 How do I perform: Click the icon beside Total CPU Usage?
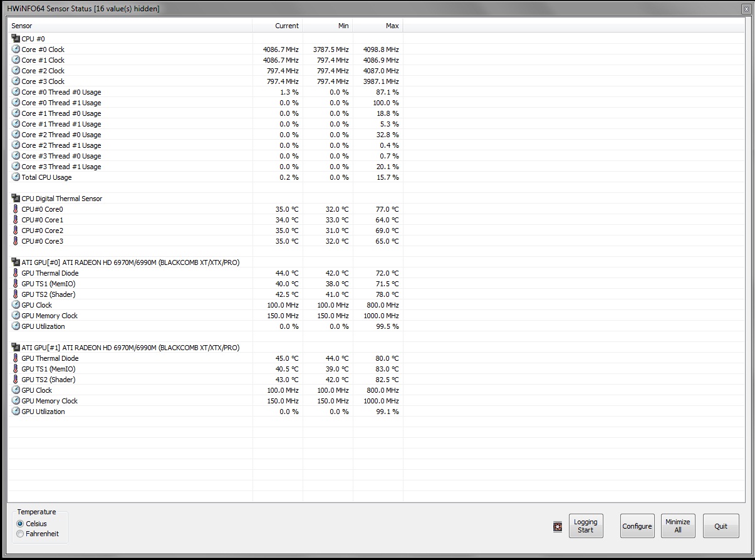pos(16,177)
